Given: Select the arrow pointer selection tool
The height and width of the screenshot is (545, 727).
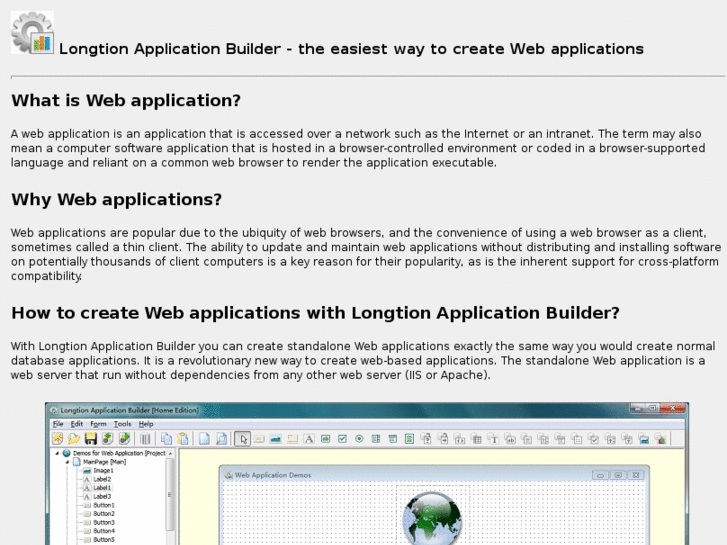Looking at the screenshot, I should click(242, 439).
